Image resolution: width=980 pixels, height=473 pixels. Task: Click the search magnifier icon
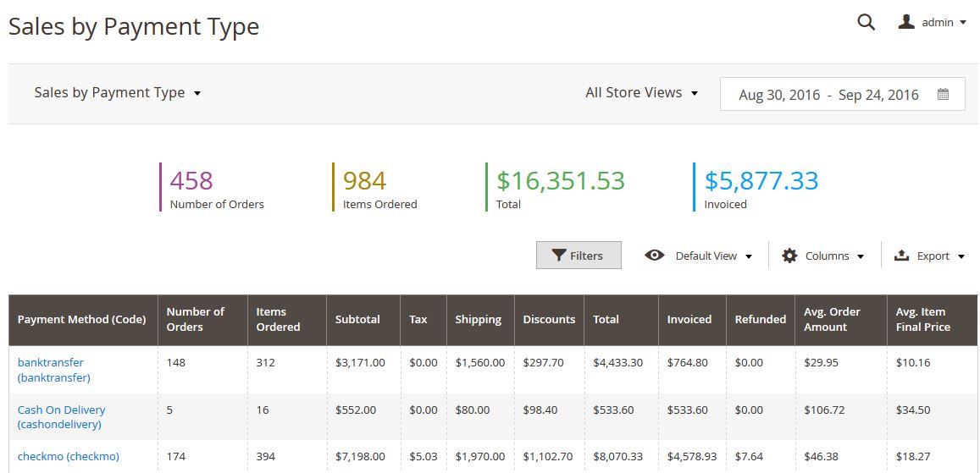866,23
